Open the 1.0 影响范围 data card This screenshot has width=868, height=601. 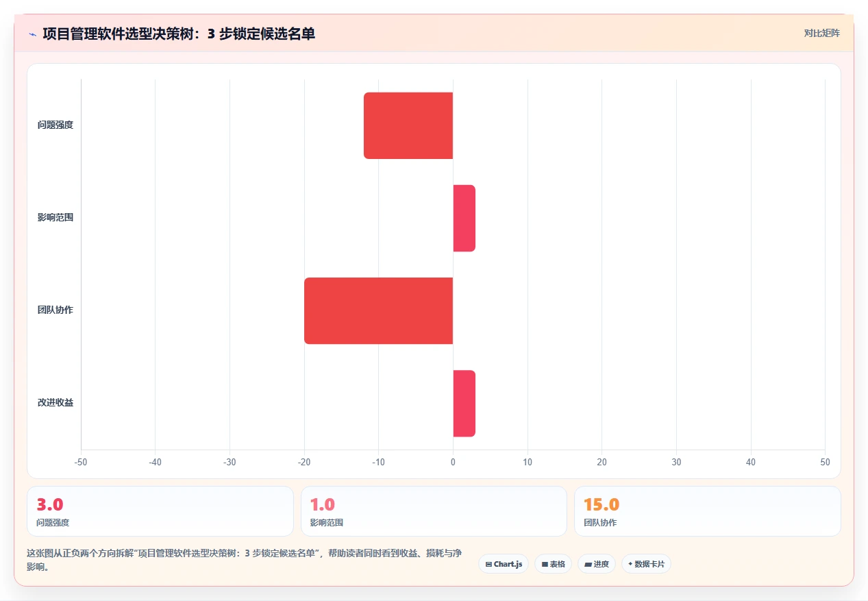[434, 511]
